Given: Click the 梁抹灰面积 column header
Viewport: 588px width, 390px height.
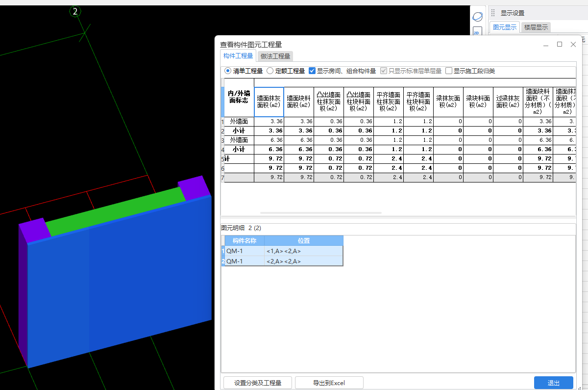Looking at the screenshot, I should pyautogui.click(x=448, y=102).
